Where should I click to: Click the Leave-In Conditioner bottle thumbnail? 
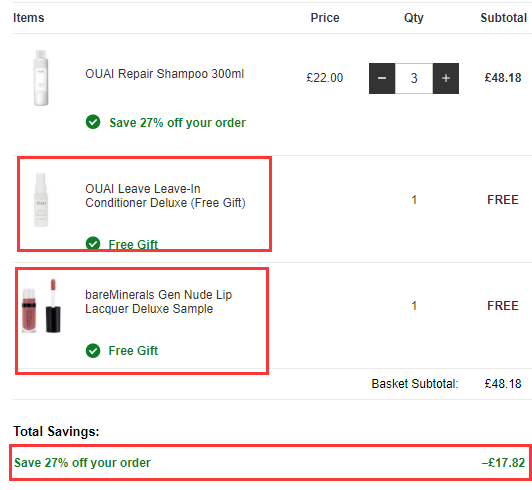coord(41,200)
